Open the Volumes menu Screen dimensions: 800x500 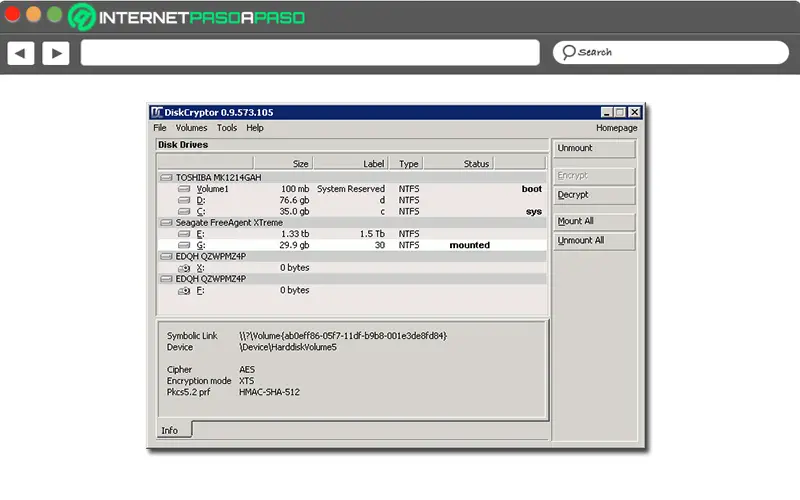[191, 128]
